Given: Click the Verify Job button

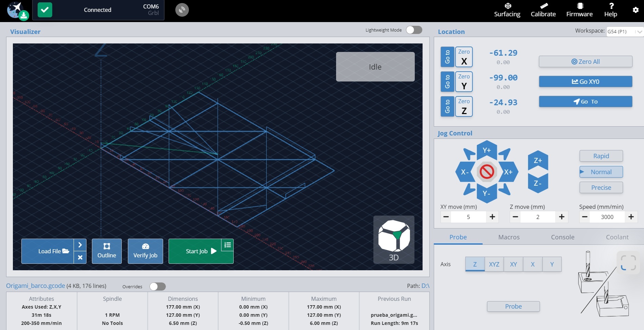Looking at the screenshot, I should tap(145, 251).
